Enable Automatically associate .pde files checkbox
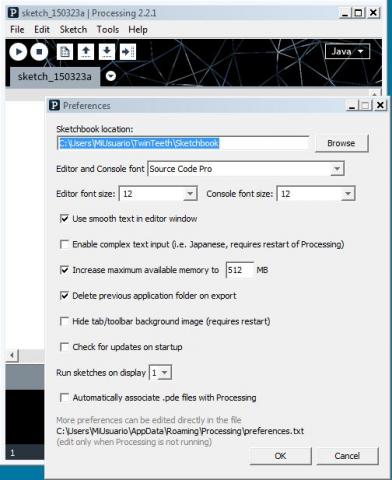Image resolution: width=392 pixels, height=480 pixels. pyautogui.click(x=64, y=398)
